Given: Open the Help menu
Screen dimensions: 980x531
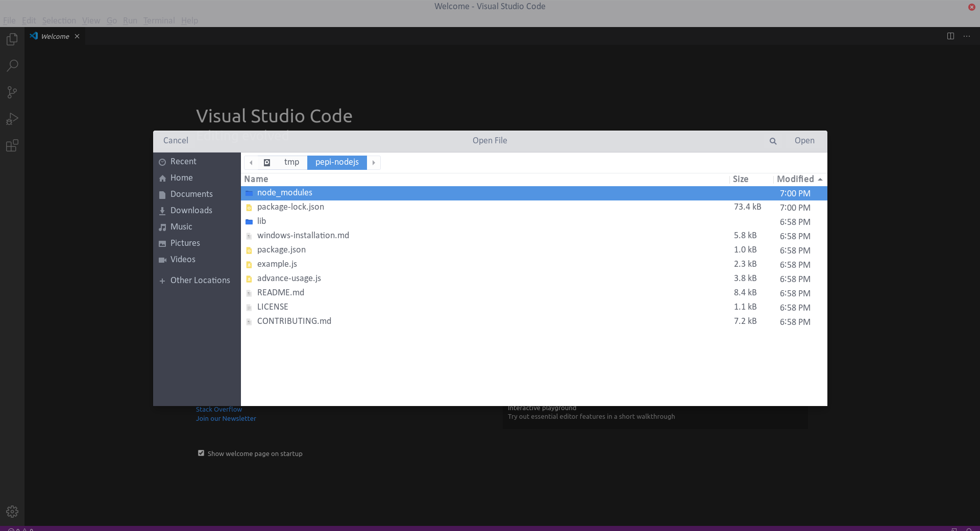Looking at the screenshot, I should click(x=189, y=20).
